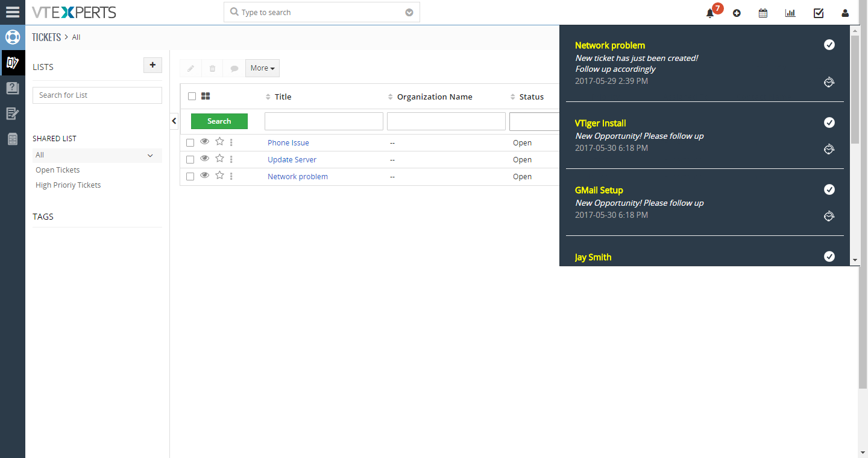
Task: Mark VTiger Install notification as read
Action: click(829, 122)
